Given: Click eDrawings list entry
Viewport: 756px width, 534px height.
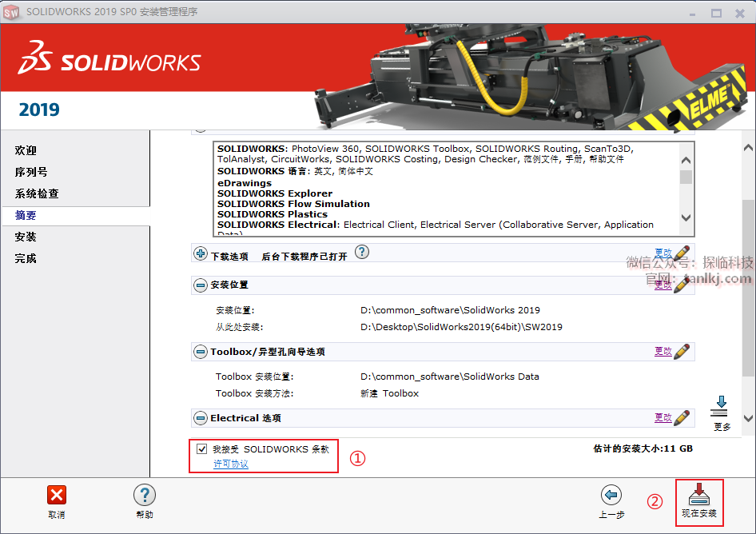Looking at the screenshot, I should pyautogui.click(x=245, y=183).
